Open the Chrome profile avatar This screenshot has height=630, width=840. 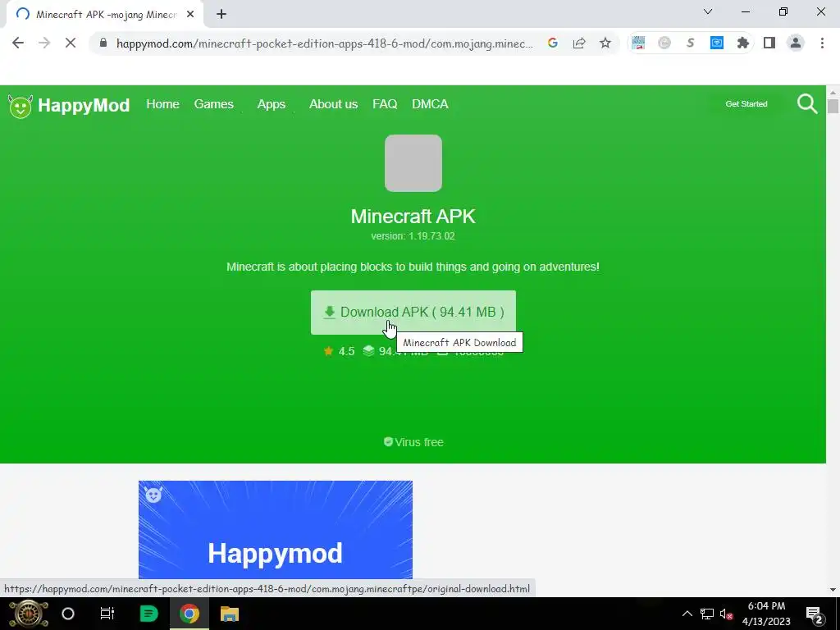pyautogui.click(x=796, y=43)
